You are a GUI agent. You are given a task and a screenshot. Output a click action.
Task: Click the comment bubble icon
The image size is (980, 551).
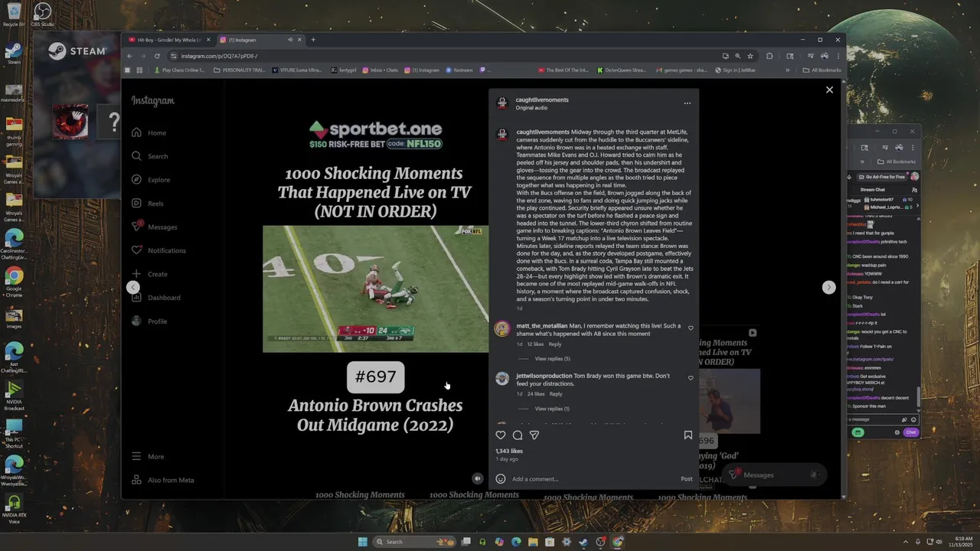[518, 435]
